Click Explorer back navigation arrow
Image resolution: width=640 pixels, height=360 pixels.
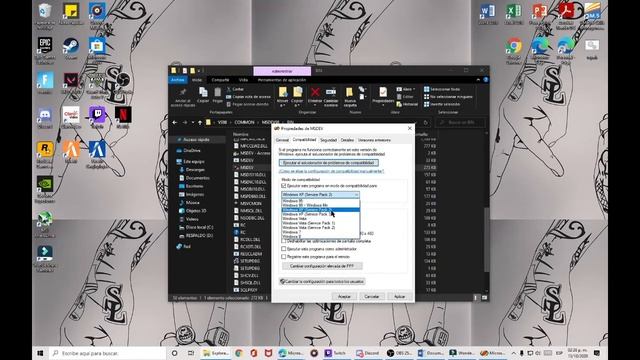point(175,122)
